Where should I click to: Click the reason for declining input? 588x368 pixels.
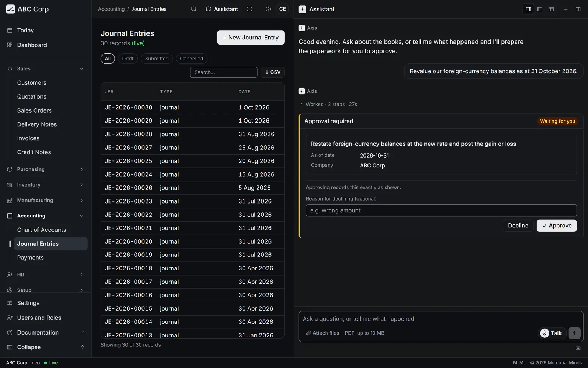pos(441,210)
